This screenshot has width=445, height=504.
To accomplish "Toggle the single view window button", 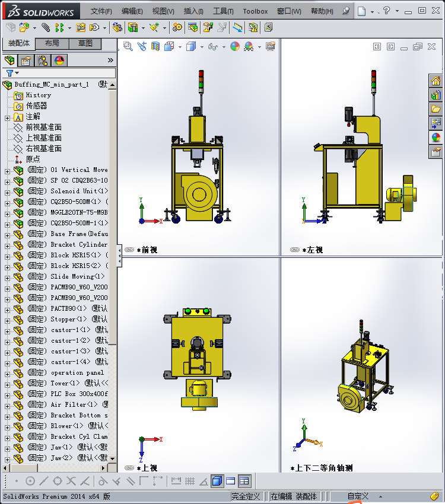I will (x=231, y=481).
